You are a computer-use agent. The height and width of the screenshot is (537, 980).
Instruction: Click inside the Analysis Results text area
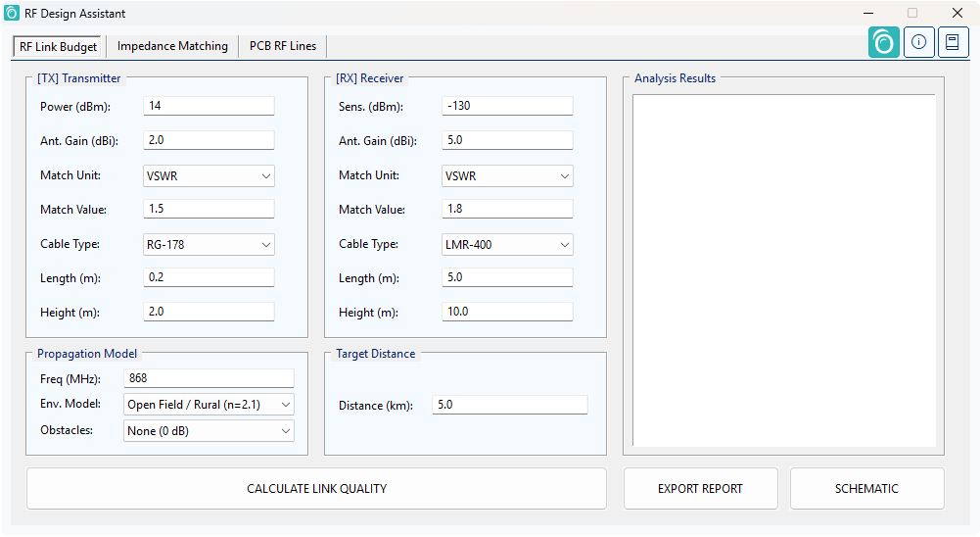[x=784, y=270]
